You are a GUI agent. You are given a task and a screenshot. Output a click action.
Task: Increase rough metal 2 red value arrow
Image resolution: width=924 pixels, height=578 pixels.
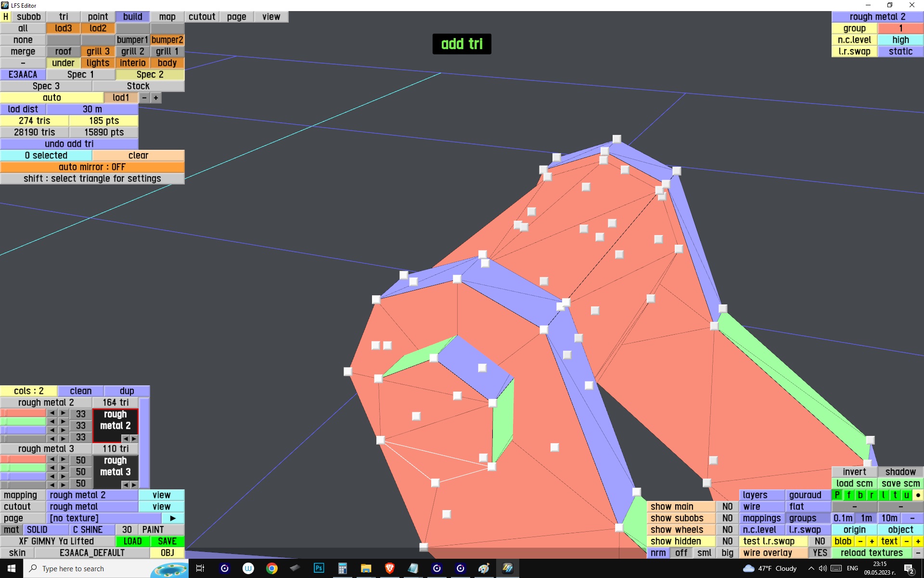(x=63, y=413)
